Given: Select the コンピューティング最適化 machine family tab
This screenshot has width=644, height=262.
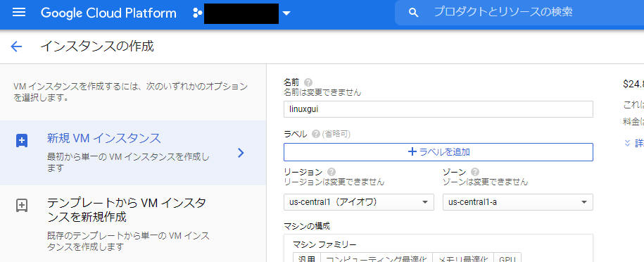Looking at the screenshot, I should click(x=377, y=258).
